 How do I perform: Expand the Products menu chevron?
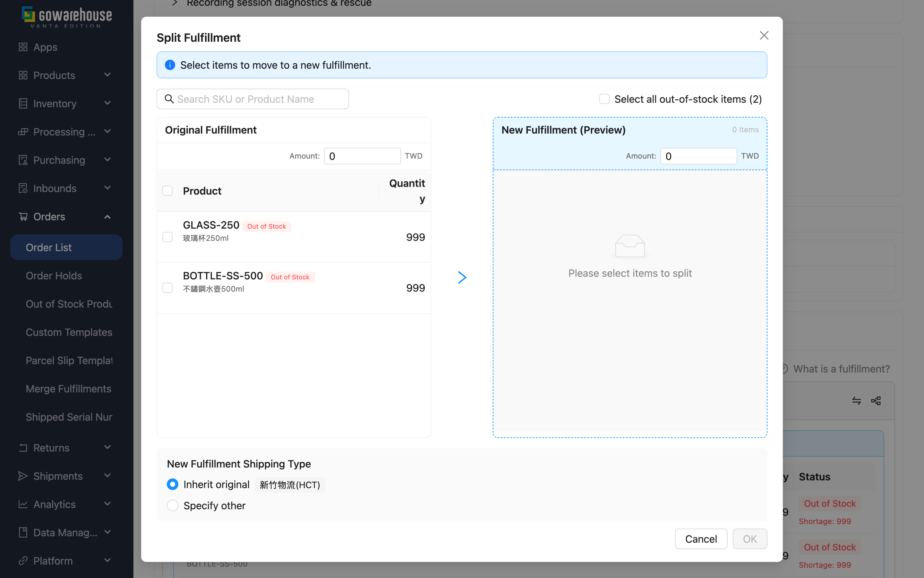point(108,75)
